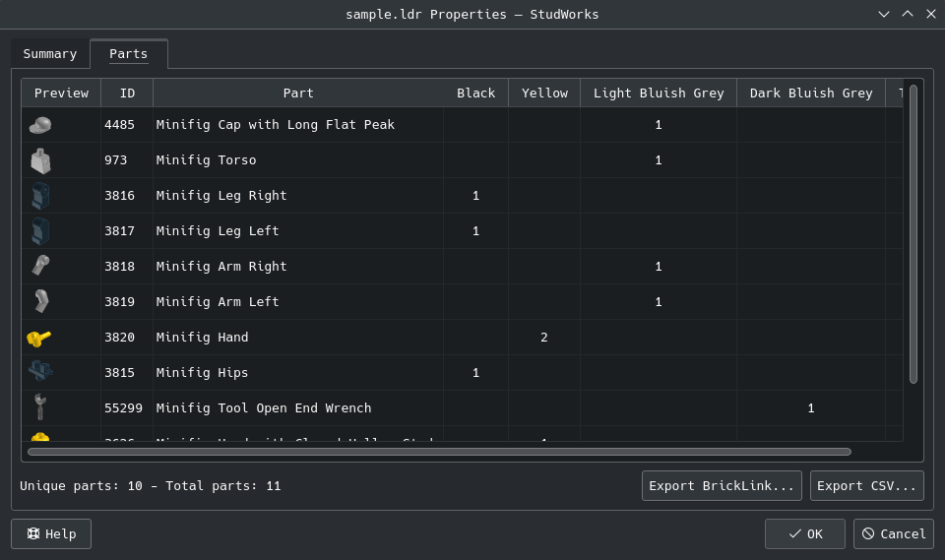Select part ID 973 cell
The height and width of the screenshot is (560, 945).
[x=127, y=160]
